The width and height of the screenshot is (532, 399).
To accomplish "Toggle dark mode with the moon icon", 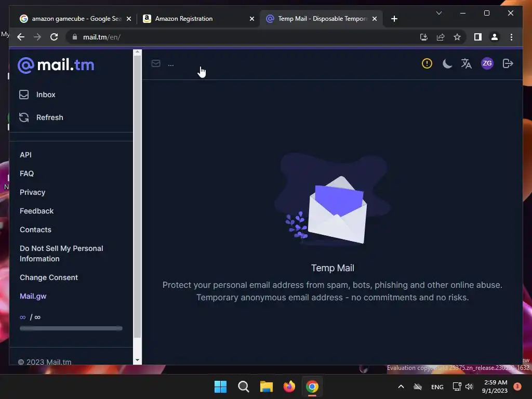I will coord(447,63).
